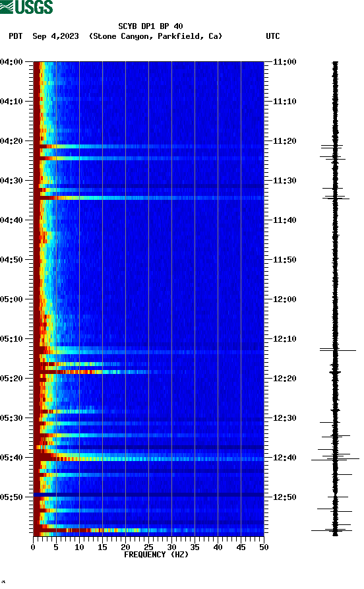
Task: Click the '05:10' PDT time label
Action: pos(11,339)
